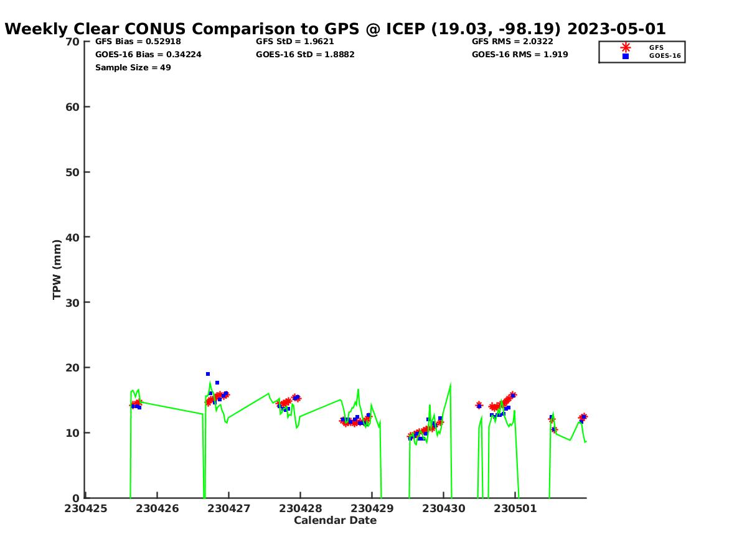Viewport: 747px width, 560px height.
Task: Click the GFS StD = 1.9621 label
Action: 294,42
